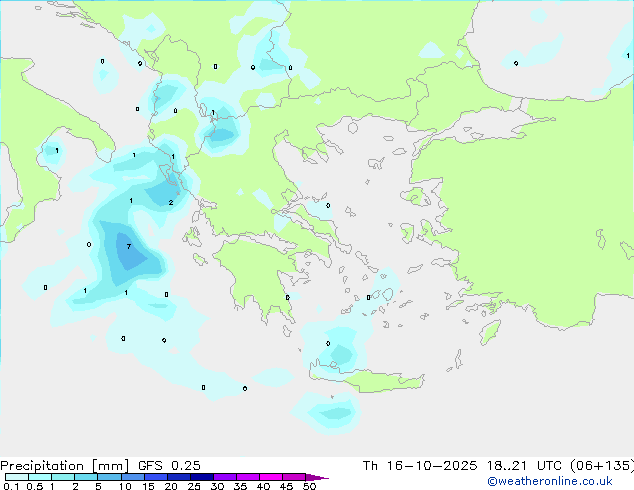This screenshot has height=490, width=634.
Task: Pick the 10–15 mm legend color swatch
Action: (133, 477)
